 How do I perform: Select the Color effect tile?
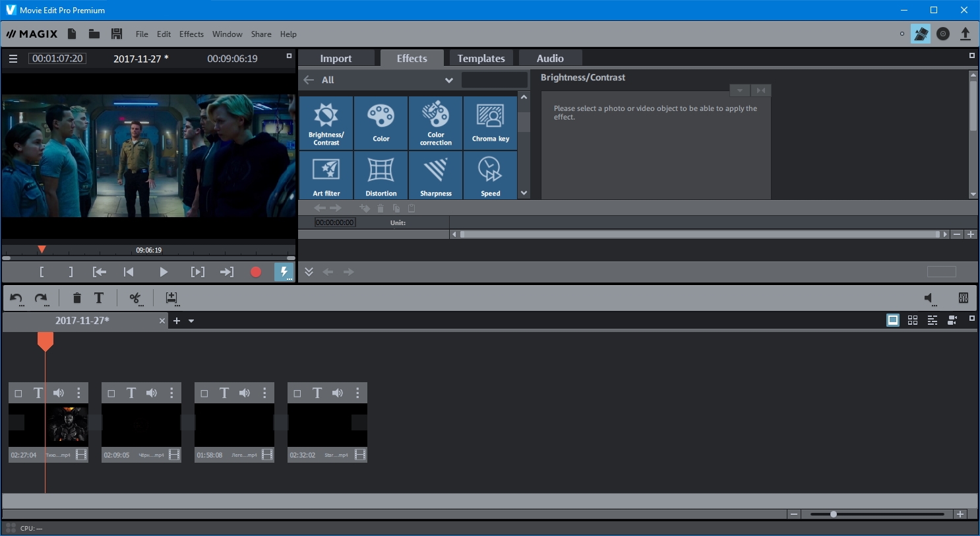point(381,123)
